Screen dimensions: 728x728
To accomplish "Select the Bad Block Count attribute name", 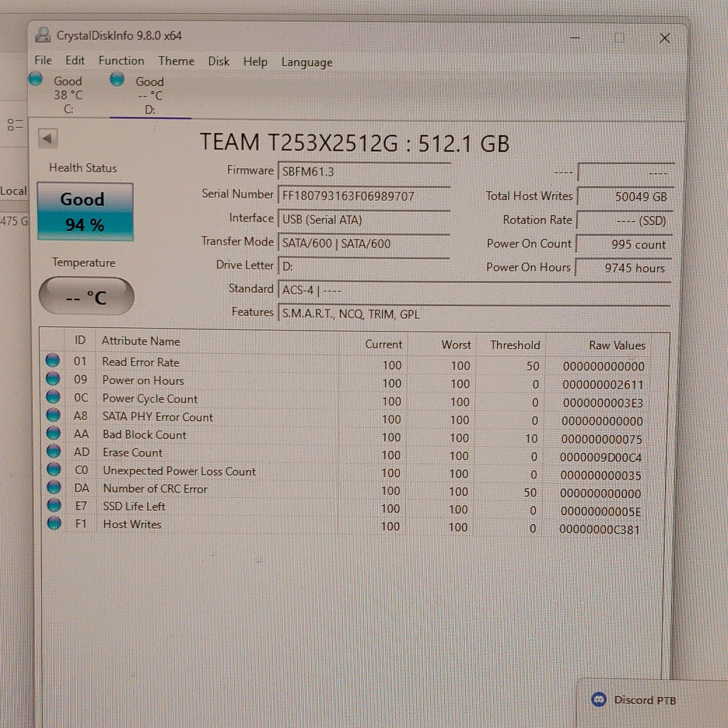I will 144,434.
